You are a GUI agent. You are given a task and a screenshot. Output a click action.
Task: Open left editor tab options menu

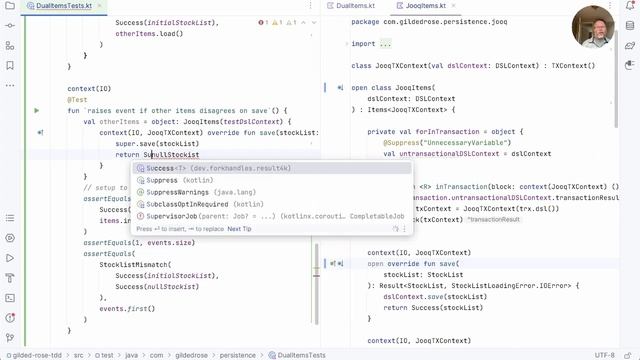[x=310, y=6]
